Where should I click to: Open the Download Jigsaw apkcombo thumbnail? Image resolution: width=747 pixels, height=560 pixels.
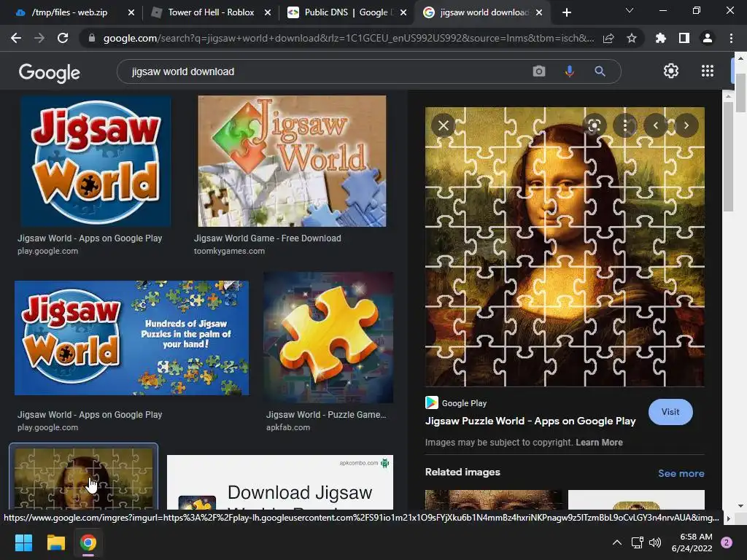(x=279, y=482)
